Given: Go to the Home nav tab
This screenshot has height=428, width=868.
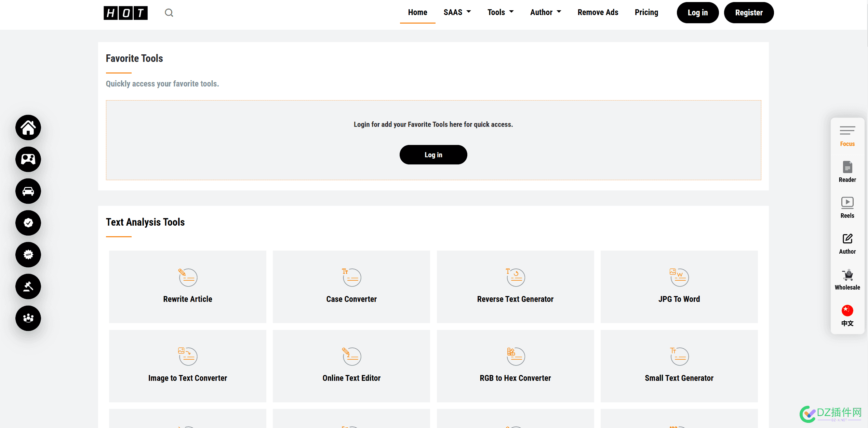Looking at the screenshot, I should click(417, 12).
